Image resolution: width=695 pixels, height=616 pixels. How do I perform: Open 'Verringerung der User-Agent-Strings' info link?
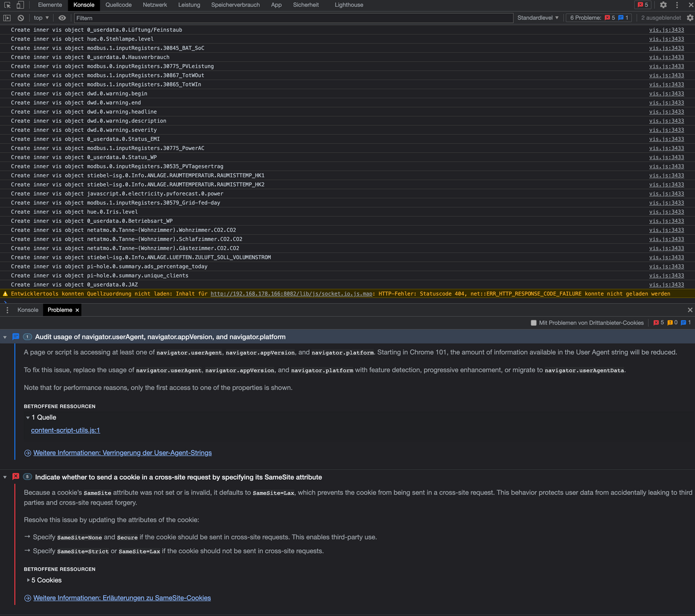122,453
